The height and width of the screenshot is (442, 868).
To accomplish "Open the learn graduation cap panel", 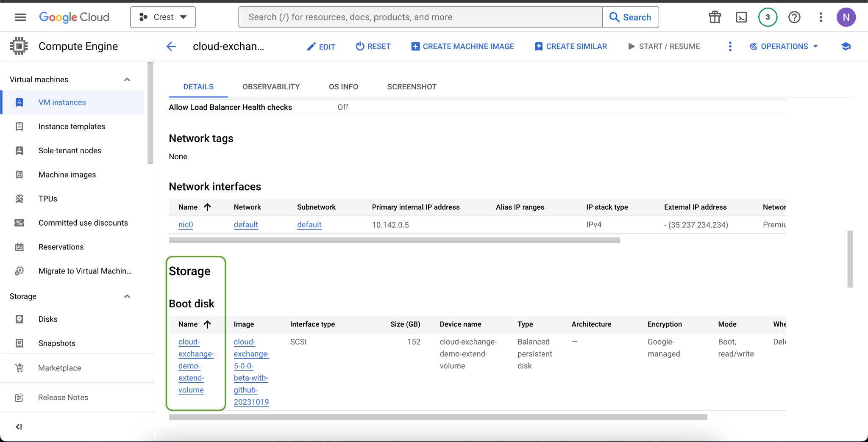I will pyautogui.click(x=846, y=47).
